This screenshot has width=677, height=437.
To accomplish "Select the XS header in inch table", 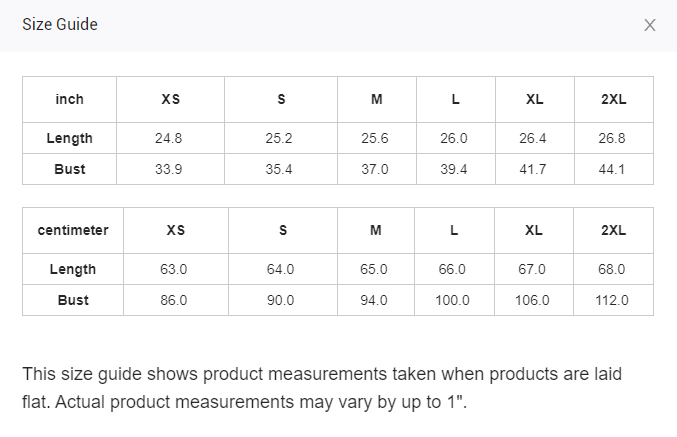I will coord(170,100).
